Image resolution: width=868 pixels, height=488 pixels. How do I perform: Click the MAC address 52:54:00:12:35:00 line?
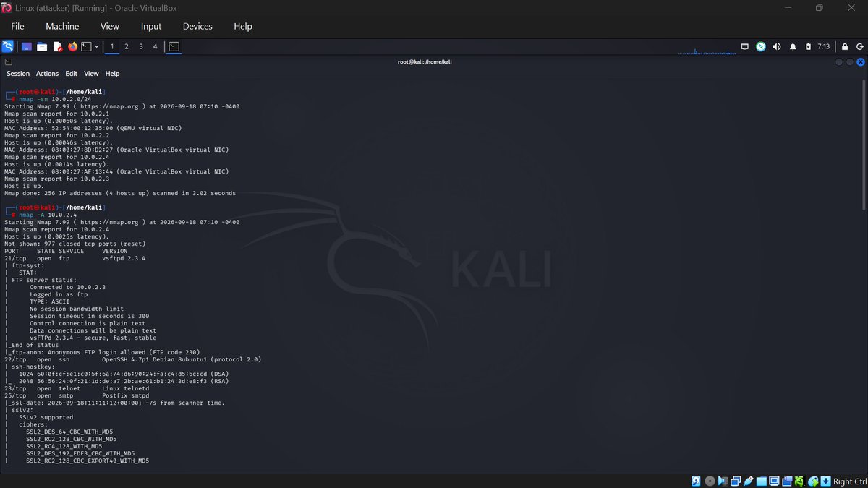[x=93, y=128]
